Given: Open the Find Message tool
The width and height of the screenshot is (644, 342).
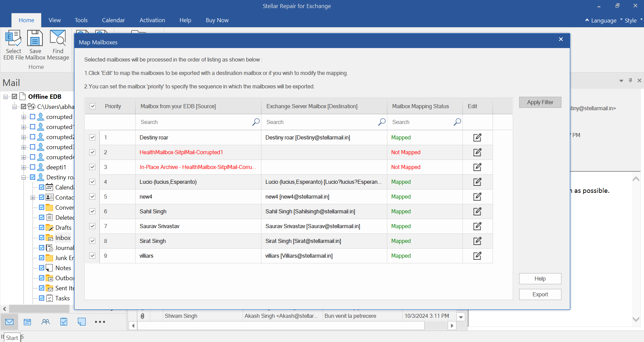Looking at the screenshot, I should pos(58,39).
